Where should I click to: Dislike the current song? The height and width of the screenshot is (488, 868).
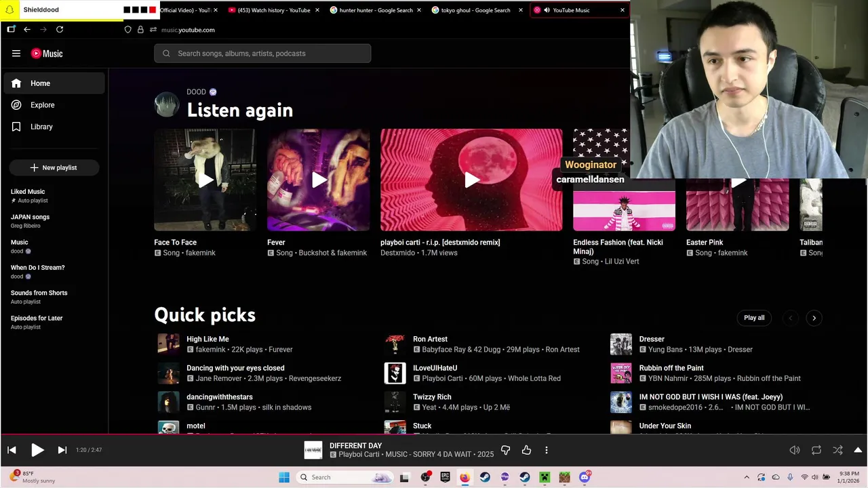click(x=505, y=450)
